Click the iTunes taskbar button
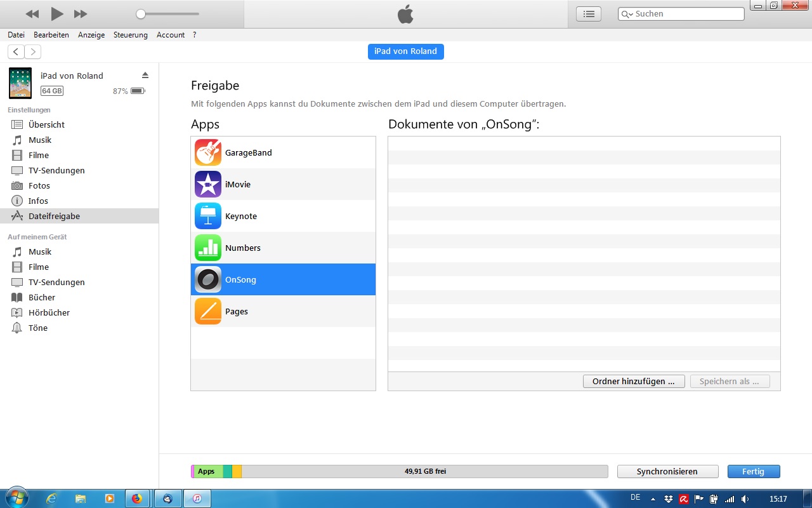The width and height of the screenshot is (812, 508). coord(197,498)
